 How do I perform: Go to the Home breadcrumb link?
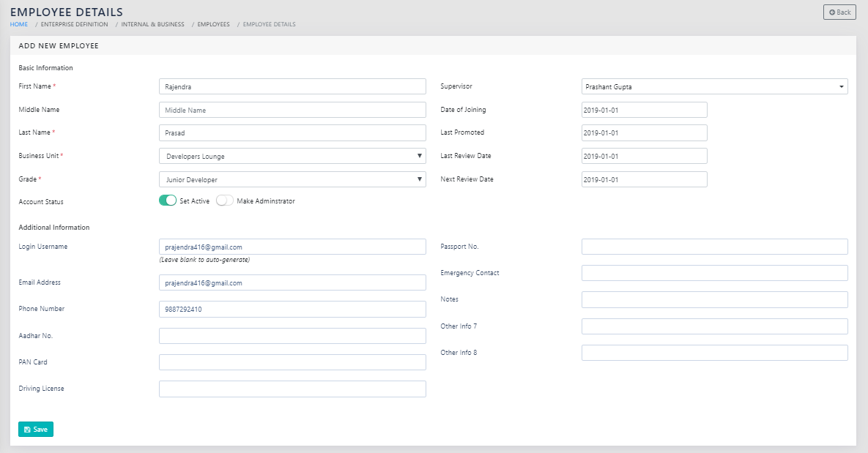[19, 24]
